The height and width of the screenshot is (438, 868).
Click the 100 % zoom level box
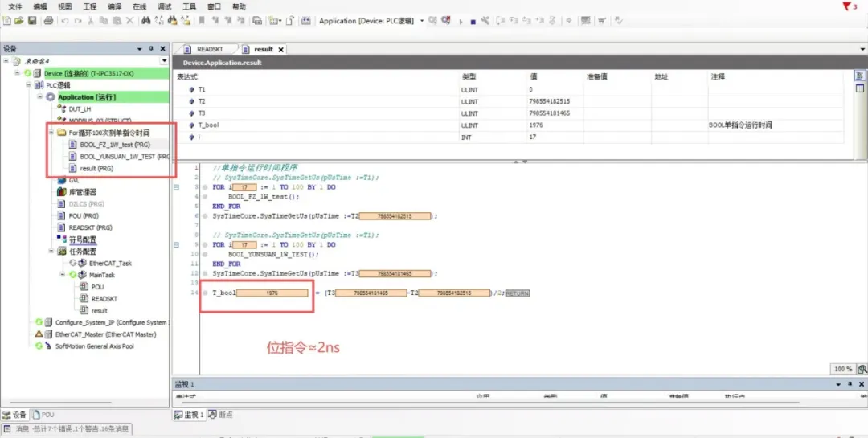842,369
